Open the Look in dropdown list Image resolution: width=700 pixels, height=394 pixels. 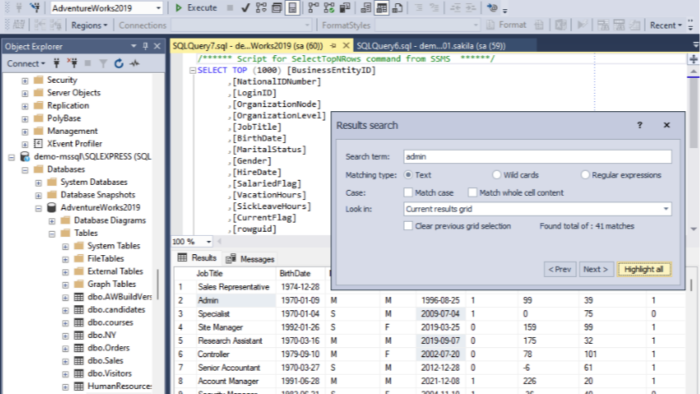point(666,209)
